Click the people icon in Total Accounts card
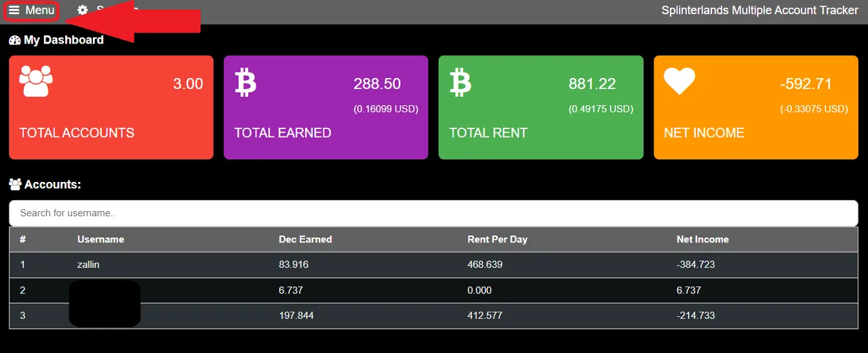This screenshot has height=353, width=868. pos(36,81)
